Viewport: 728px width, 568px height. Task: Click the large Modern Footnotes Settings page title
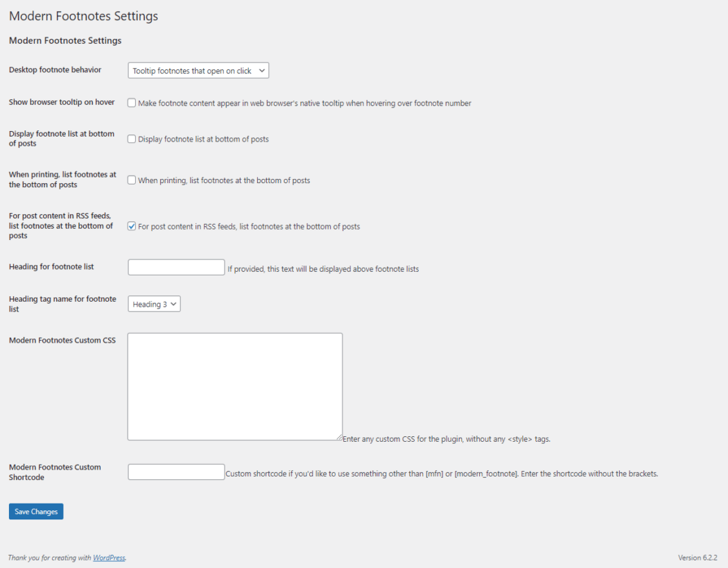(x=83, y=16)
